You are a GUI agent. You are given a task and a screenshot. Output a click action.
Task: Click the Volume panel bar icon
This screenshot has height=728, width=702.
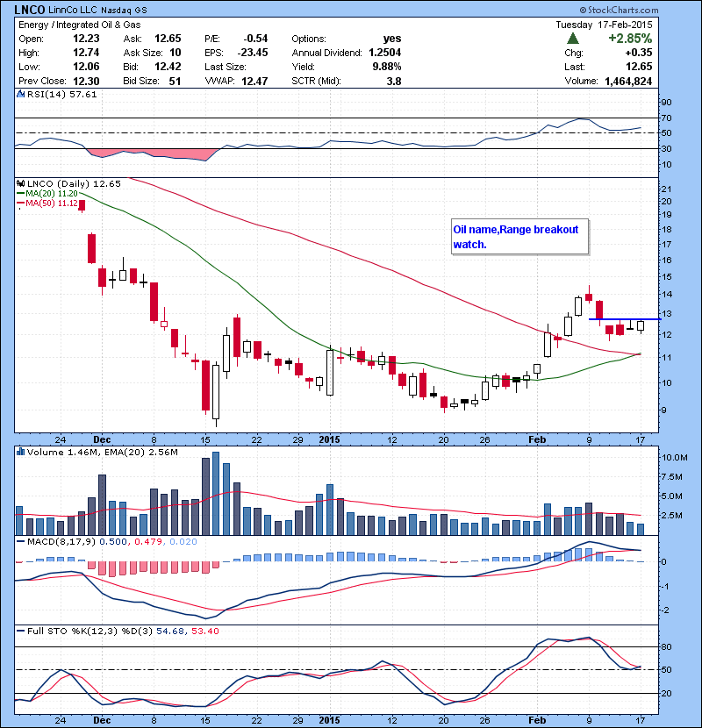click(x=20, y=452)
